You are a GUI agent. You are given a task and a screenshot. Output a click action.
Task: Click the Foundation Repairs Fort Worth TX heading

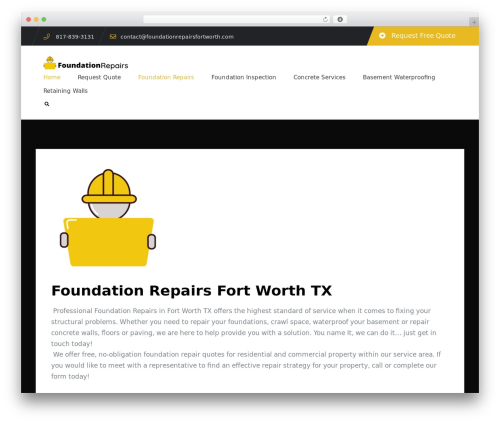tap(192, 291)
